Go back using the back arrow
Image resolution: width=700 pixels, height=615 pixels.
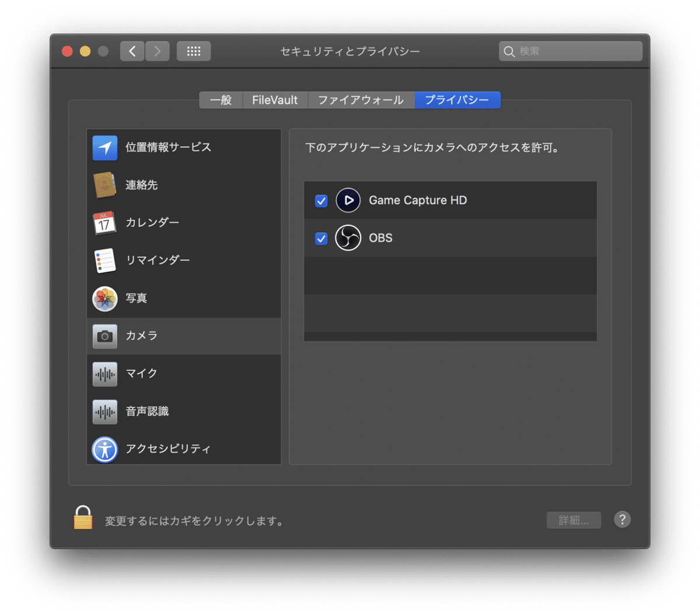point(132,51)
